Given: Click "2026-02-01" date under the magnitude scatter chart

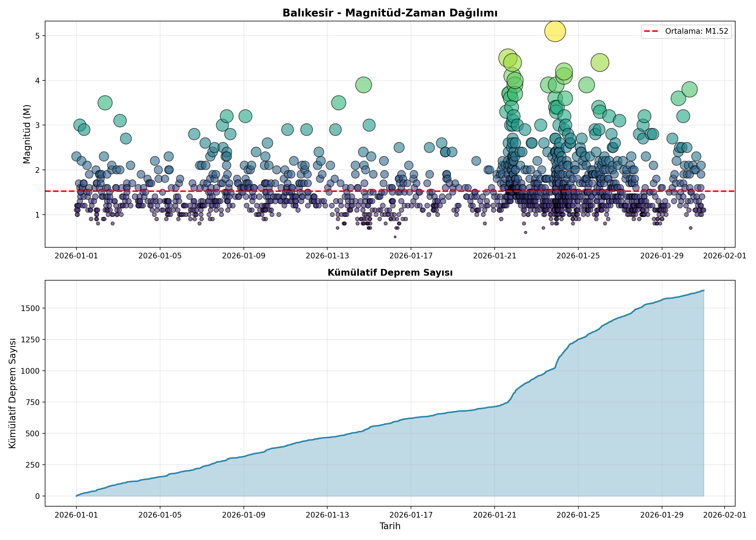Looking at the screenshot, I should click(x=725, y=256).
